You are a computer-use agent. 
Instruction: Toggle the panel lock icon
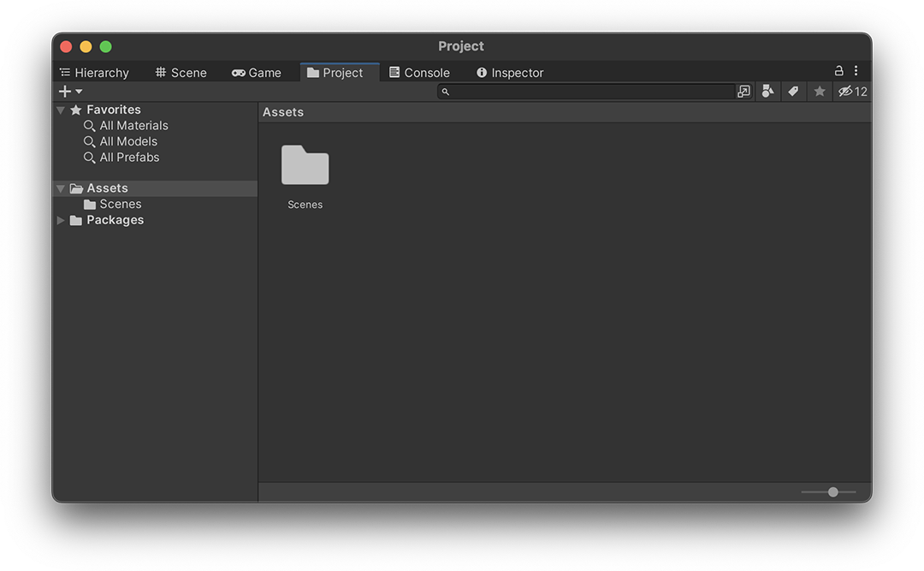click(x=838, y=71)
